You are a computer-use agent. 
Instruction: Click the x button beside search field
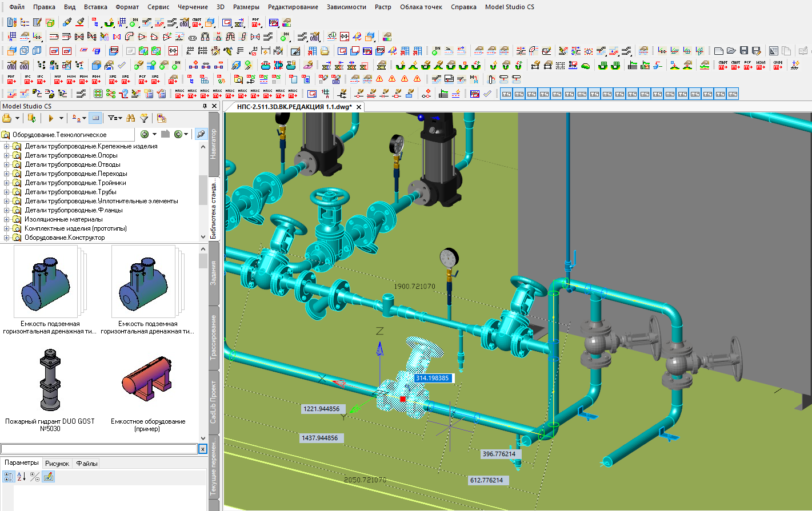[x=203, y=449]
